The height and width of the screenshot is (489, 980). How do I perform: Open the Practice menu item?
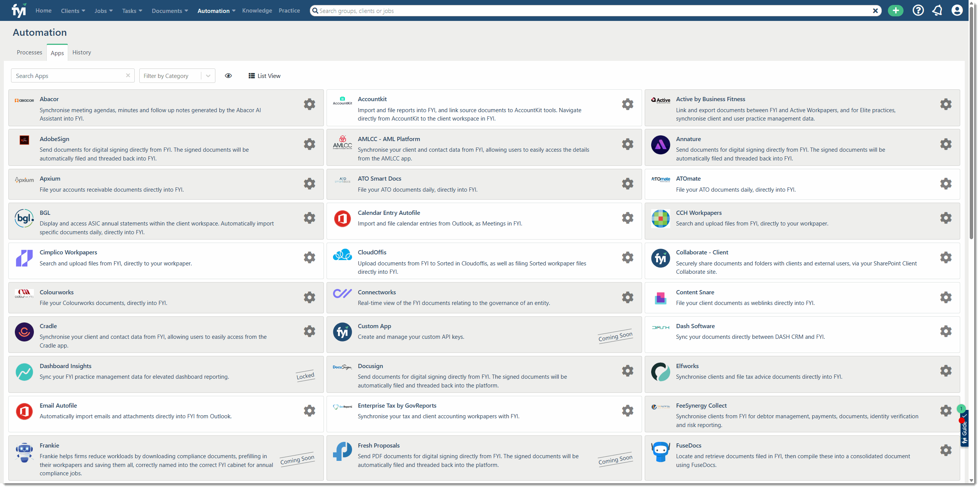pos(289,11)
